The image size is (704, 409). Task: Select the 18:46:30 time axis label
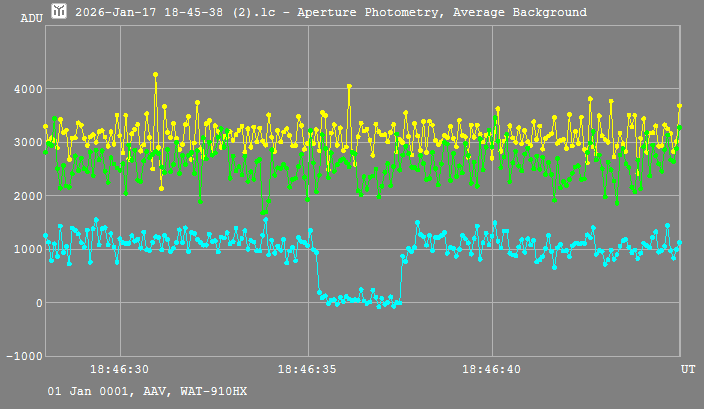pyautogui.click(x=120, y=370)
